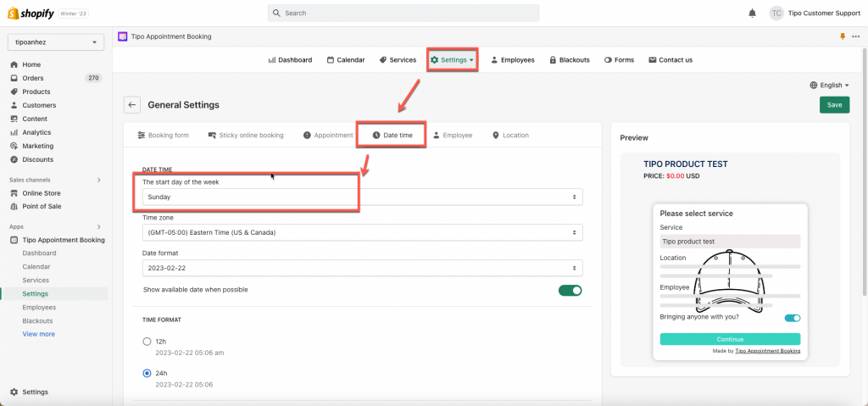
Task: Click the Shopify logo
Action: pos(31,14)
